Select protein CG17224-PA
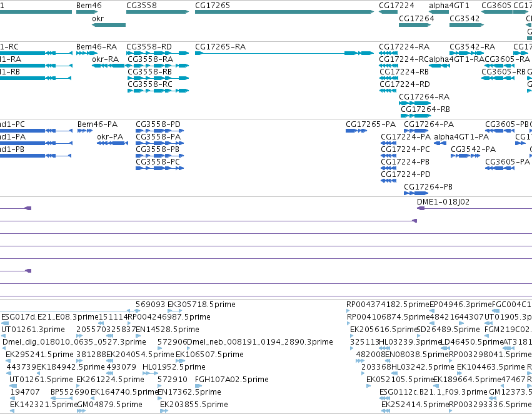The width and height of the screenshot is (532, 414). coord(389,143)
